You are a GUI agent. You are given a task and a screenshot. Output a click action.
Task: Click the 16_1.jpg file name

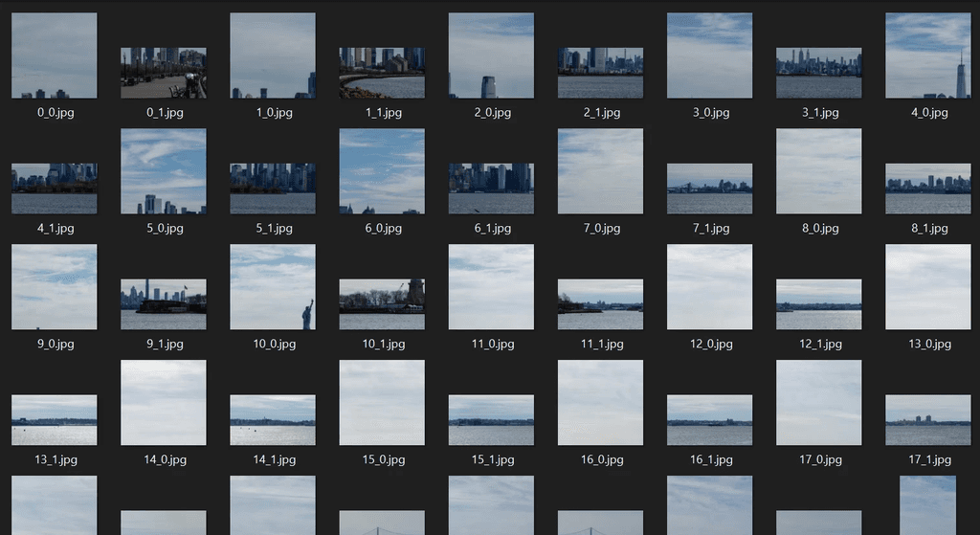tap(711, 460)
